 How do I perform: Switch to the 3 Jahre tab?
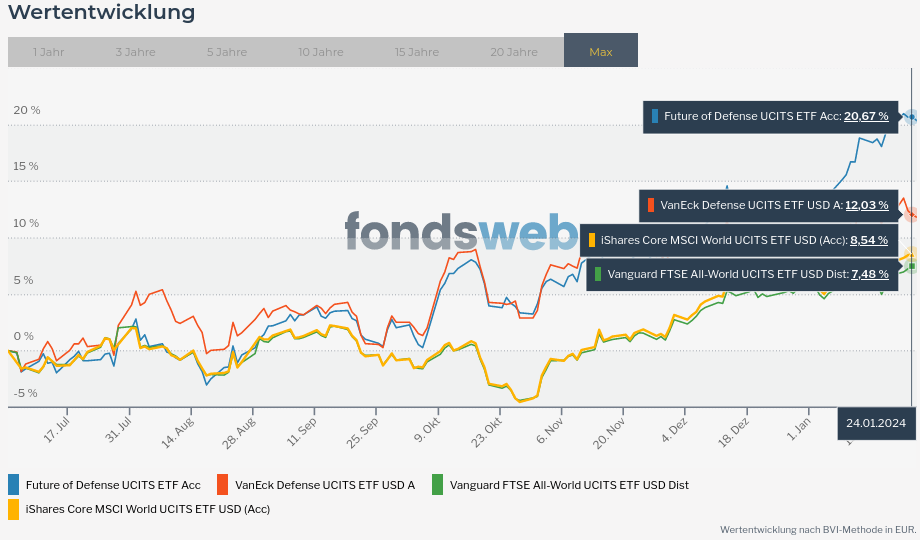pyautogui.click(x=134, y=52)
